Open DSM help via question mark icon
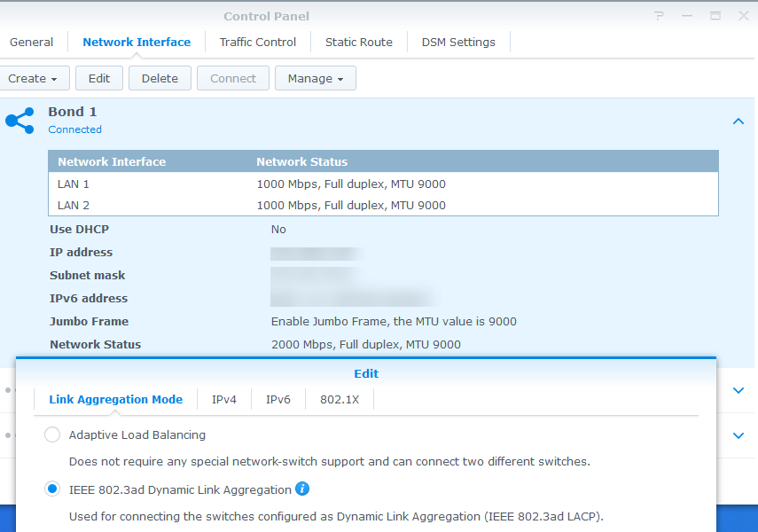This screenshot has height=532, width=758. [658, 15]
